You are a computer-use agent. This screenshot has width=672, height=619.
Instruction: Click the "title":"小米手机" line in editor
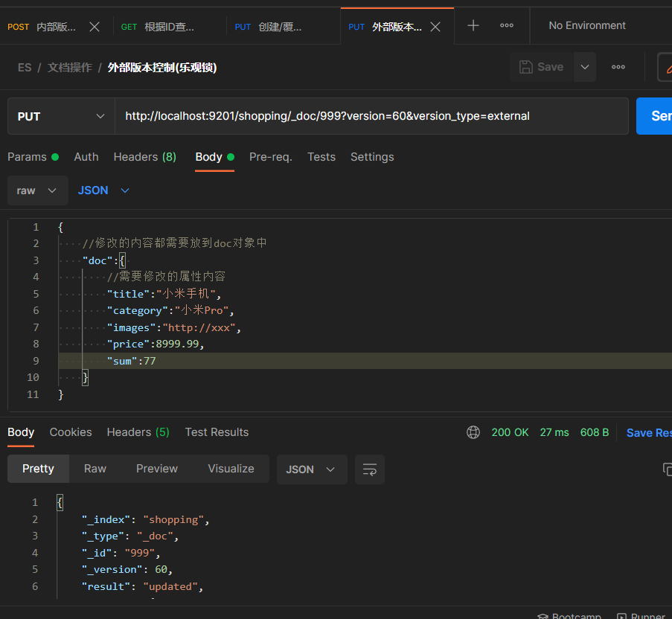(x=164, y=293)
